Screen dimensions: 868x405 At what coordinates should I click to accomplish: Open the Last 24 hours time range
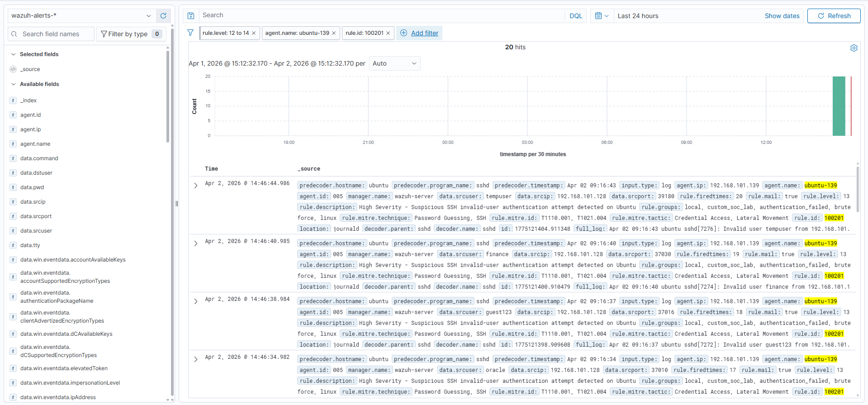(x=638, y=16)
